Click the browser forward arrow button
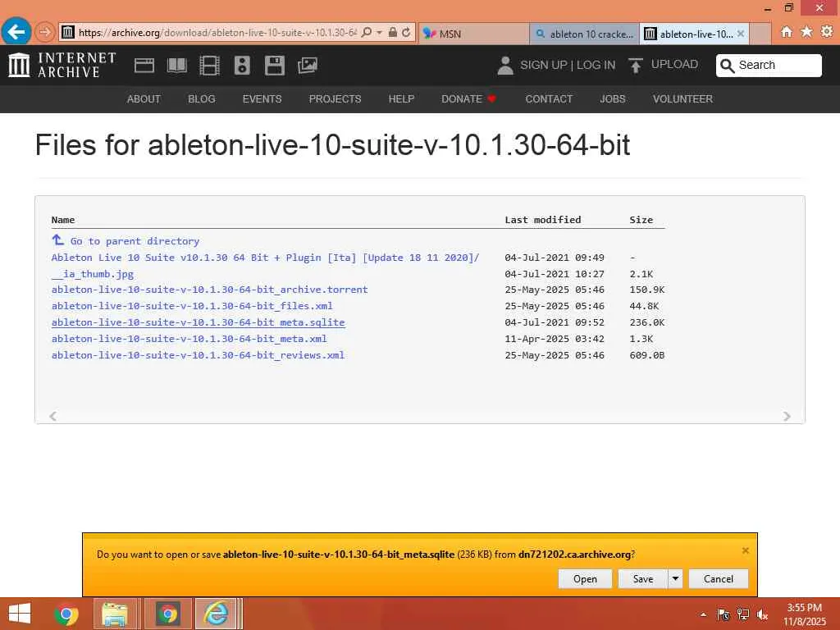 45,33
